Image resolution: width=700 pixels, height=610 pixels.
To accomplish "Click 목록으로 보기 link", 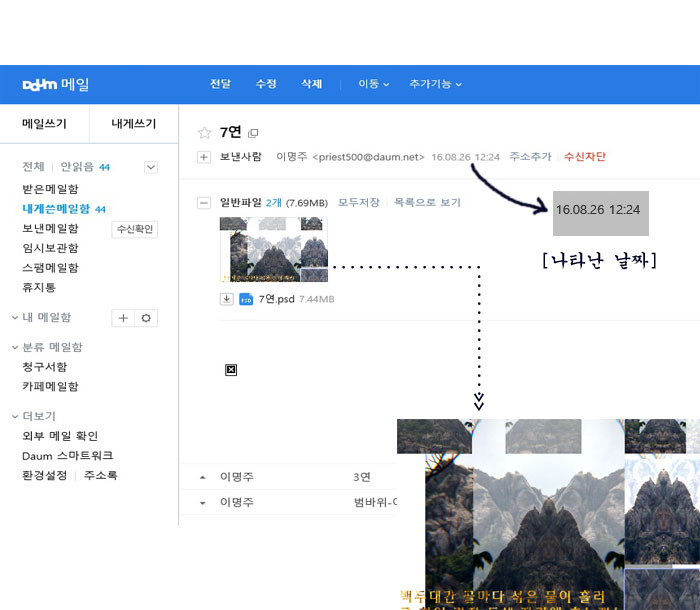I will point(427,203).
